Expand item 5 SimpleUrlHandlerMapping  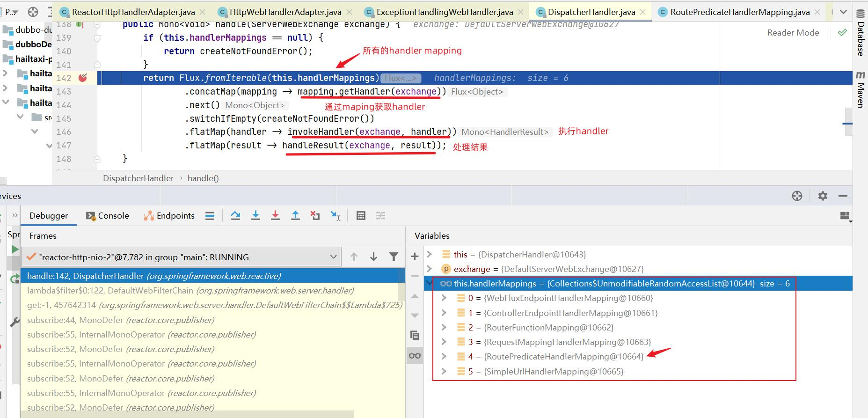(444, 371)
